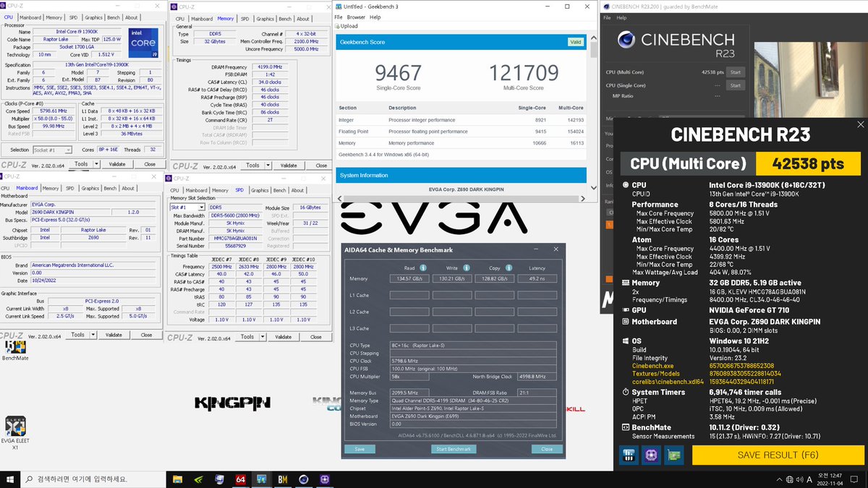
Task: Click the Close button in AIDA64 window
Action: click(547, 449)
